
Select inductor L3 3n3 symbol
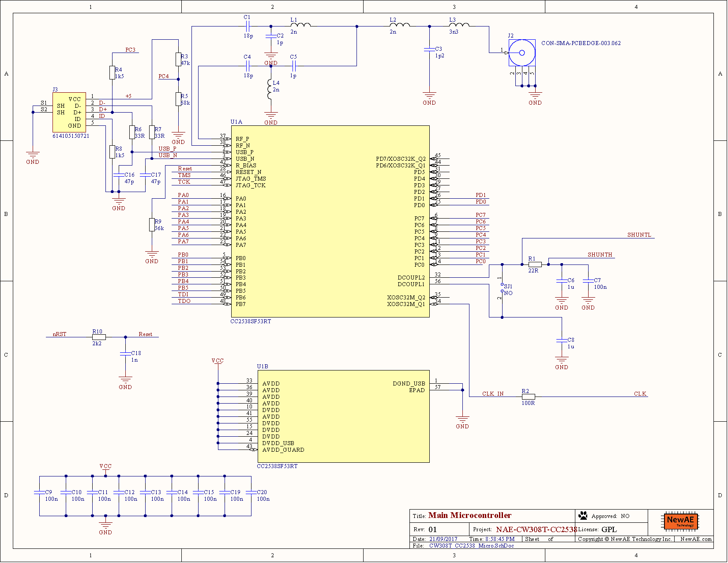[459, 25]
